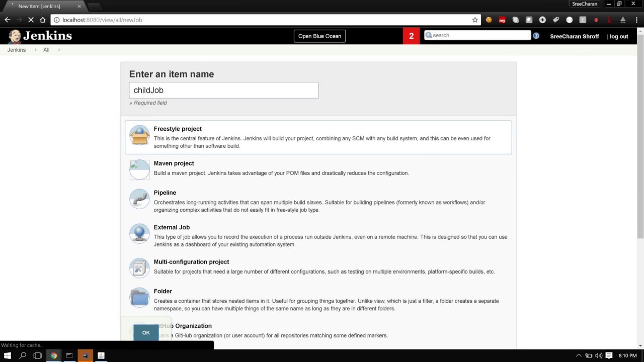Screen dimensions: 644x362
Task: Go to the All breadcrumb link
Action: pyautogui.click(x=46, y=50)
